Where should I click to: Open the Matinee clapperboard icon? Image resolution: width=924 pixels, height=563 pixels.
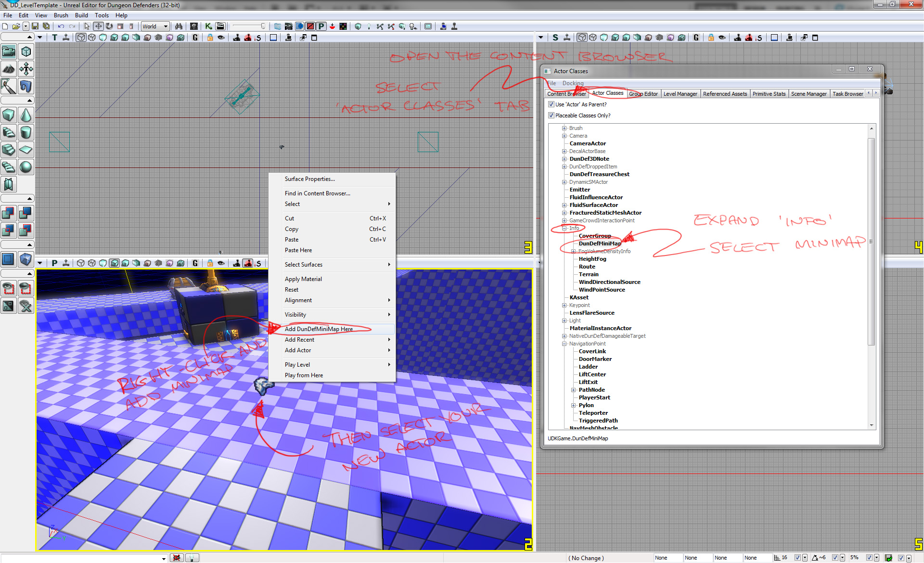(x=220, y=26)
